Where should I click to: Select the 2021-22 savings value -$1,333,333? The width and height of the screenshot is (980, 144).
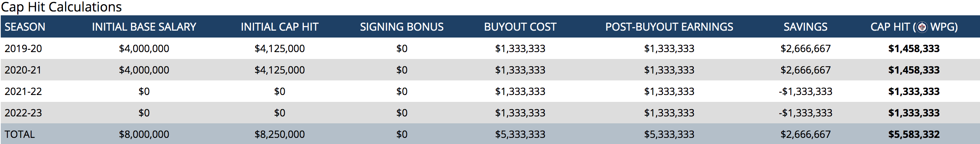tap(806, 92)
